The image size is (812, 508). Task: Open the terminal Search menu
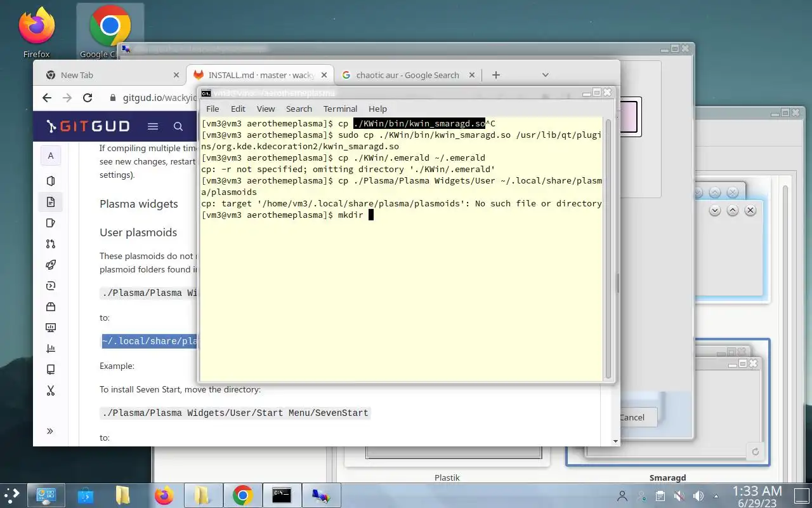tap(299, 109)
